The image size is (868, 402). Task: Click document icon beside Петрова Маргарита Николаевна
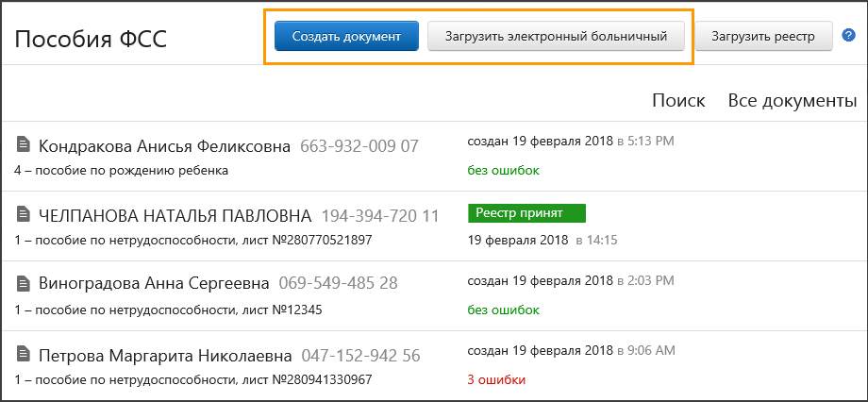pyautogui.click(x=24, y=355)
